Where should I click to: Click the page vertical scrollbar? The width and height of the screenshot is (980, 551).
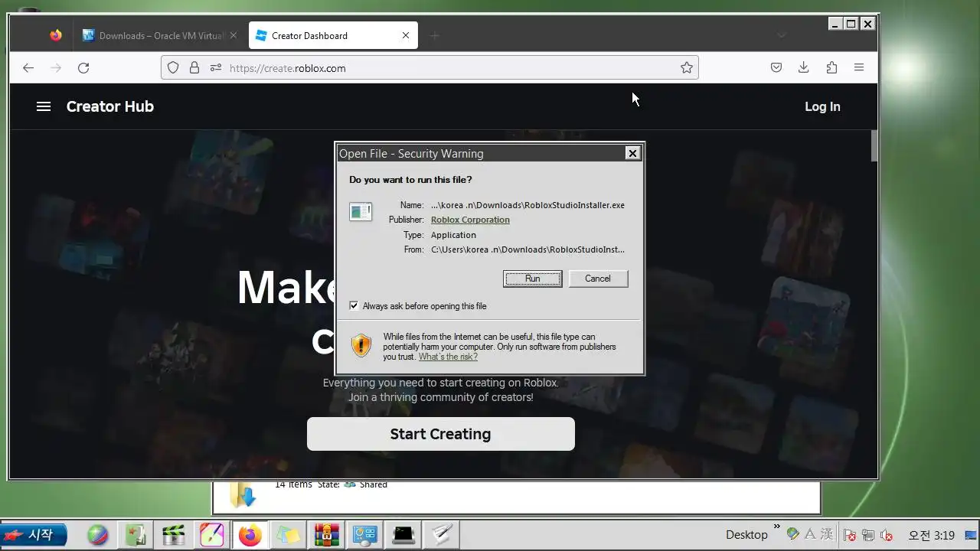[x=874, y=146]
